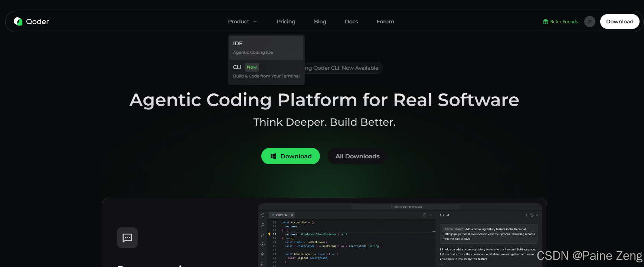Close the AI Chat panel
The image size is (644, 267).
tap(537, 215)
